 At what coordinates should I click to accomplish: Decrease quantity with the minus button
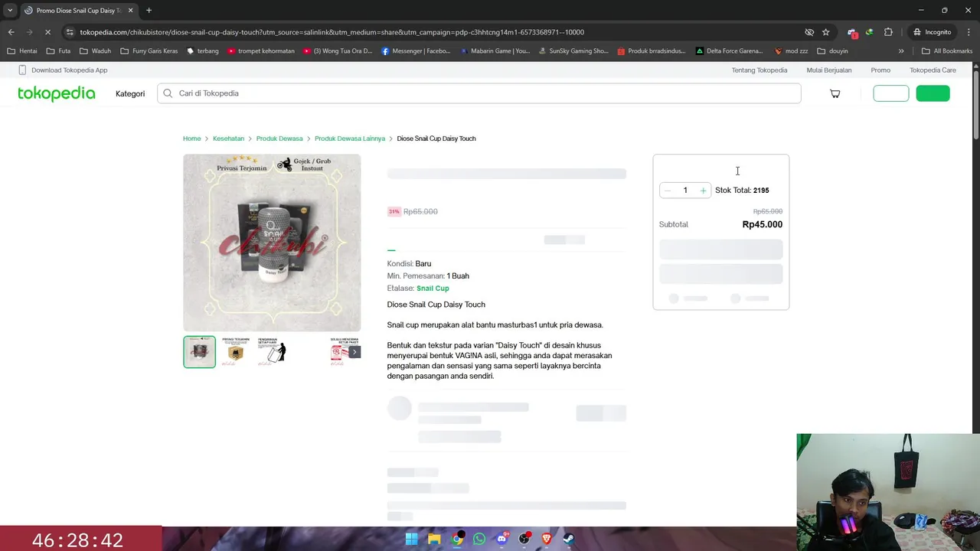tap(668, 191)
